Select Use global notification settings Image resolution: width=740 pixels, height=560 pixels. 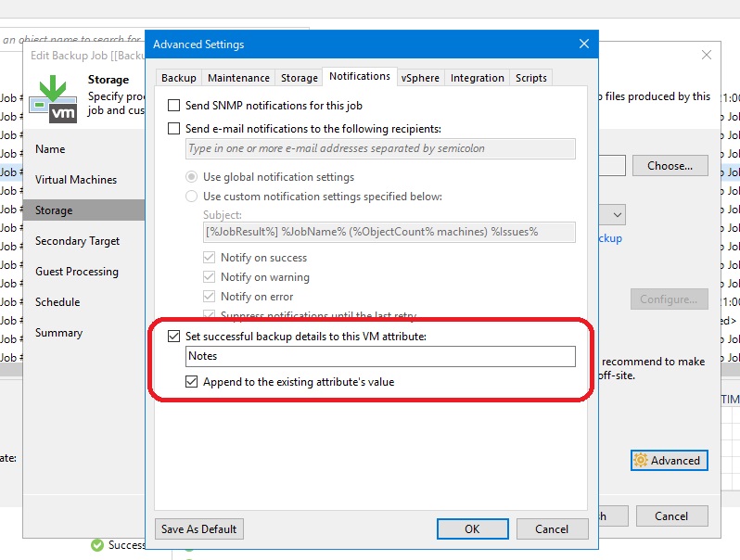click(191, 177)
